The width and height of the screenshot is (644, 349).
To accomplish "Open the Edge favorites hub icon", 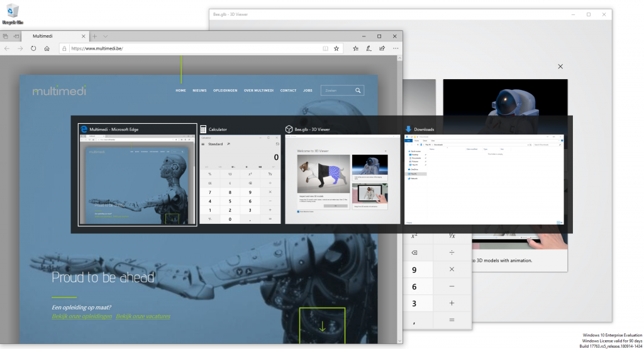I will click(356, 48).
